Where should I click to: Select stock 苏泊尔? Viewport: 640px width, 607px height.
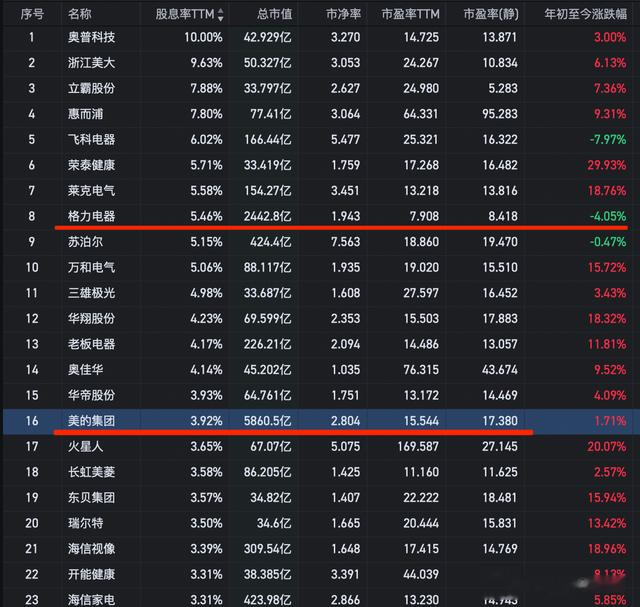(85, 242)
